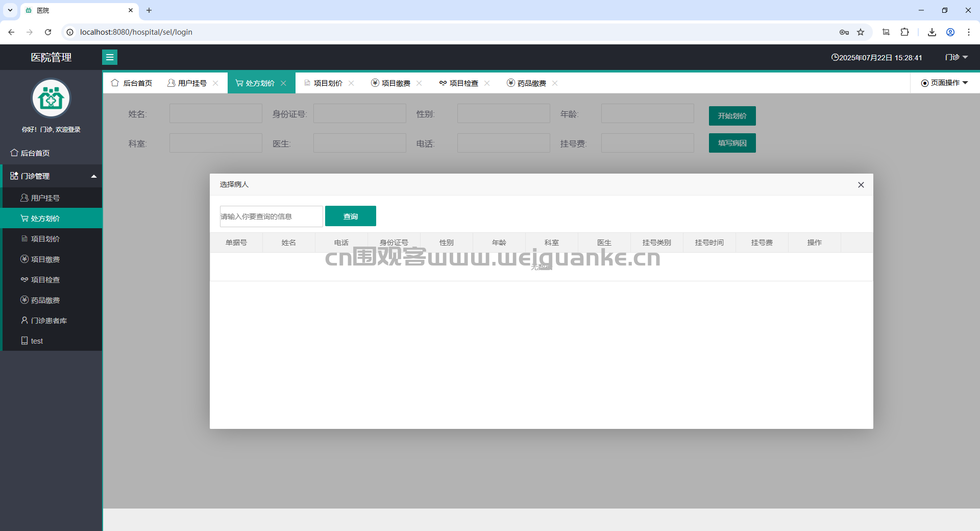The height and width of the screenshot is (531, 980).
Task: Click the 开始划价 button
Action: coord(732,116)
